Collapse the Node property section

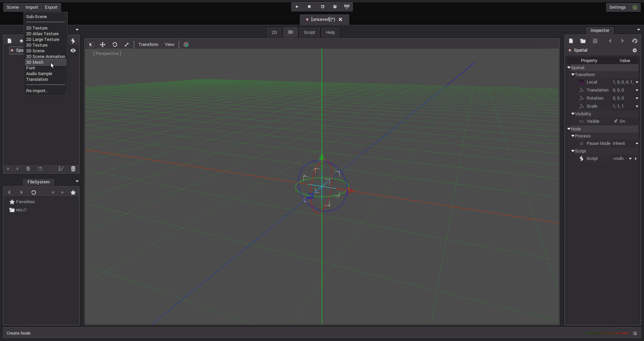pos(569,129)
